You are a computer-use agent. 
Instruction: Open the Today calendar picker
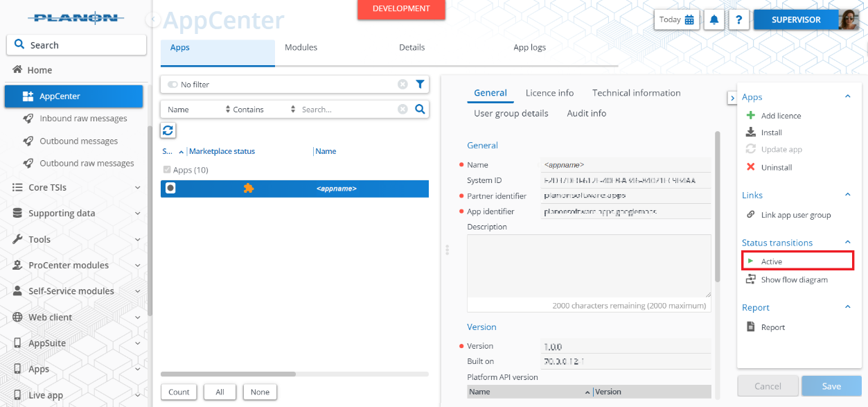pyautogui.click(x=676, y=19)
